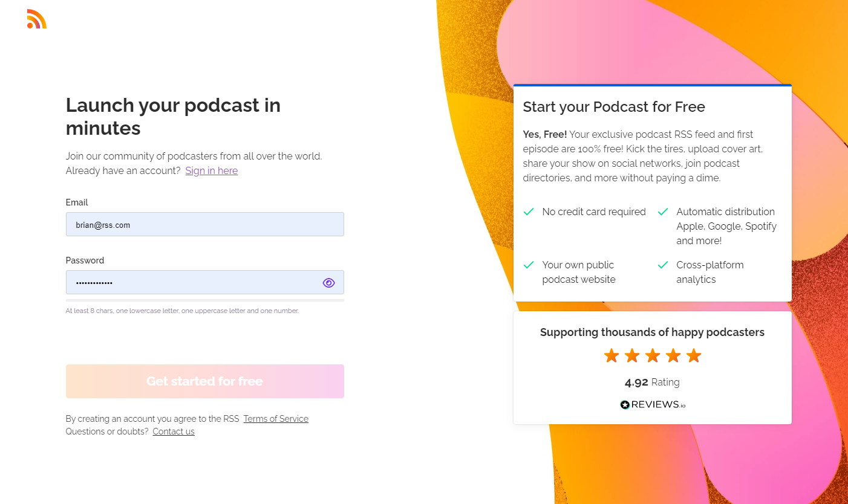Click the green checkmark beside No credit card required

[528, 212]
